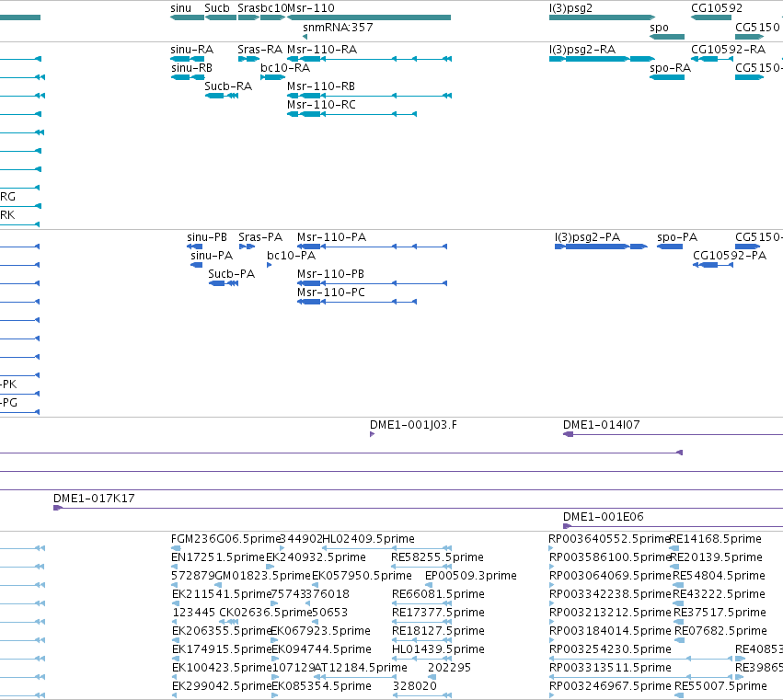Click the RP003254230.5prime EST label
Image resolution: width=783 pixels, height=700 pixels.
pos(610,649)
